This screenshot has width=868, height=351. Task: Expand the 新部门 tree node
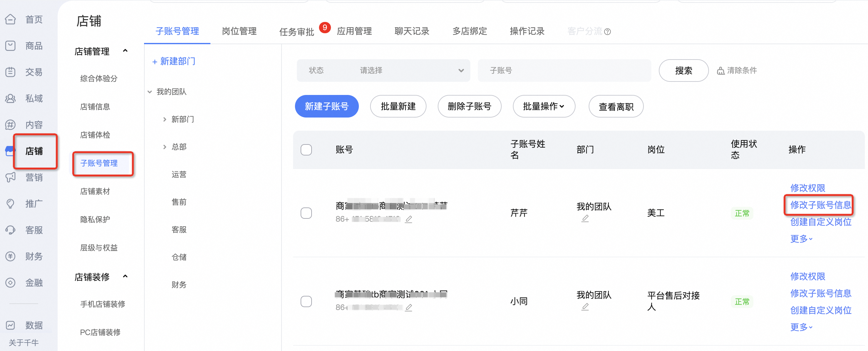[164, 119]
